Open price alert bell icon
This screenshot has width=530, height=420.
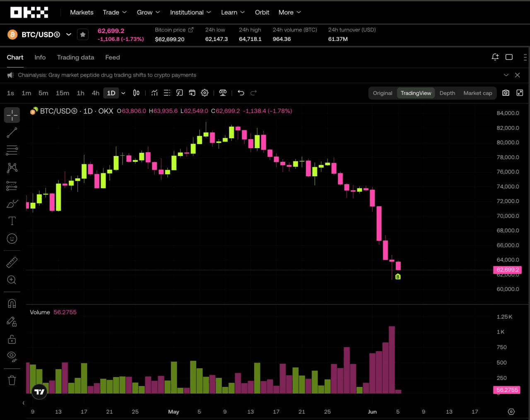(x=495, y=57)
